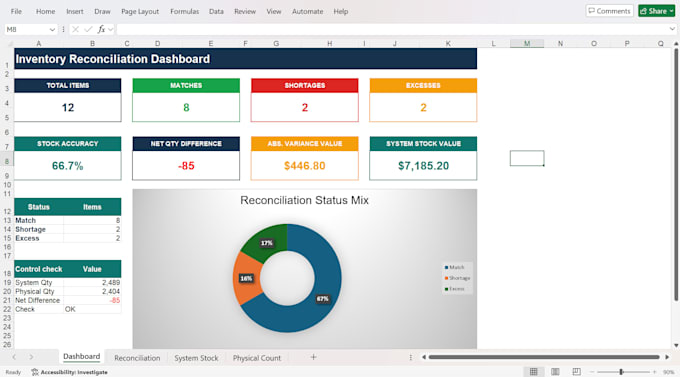The height and width of the screenshot is (377, 680).
Task: Switch to Page Break Preview icon
Action: [x=576, y=372]
